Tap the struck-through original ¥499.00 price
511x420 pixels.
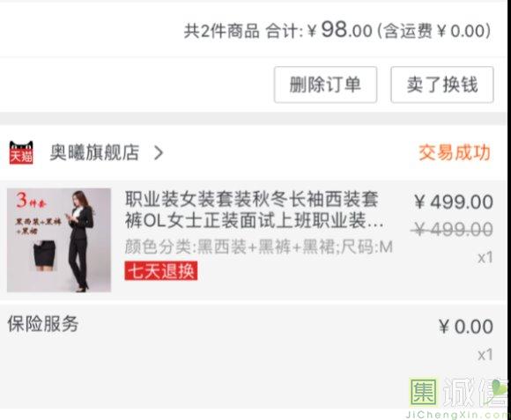point(452,229)
